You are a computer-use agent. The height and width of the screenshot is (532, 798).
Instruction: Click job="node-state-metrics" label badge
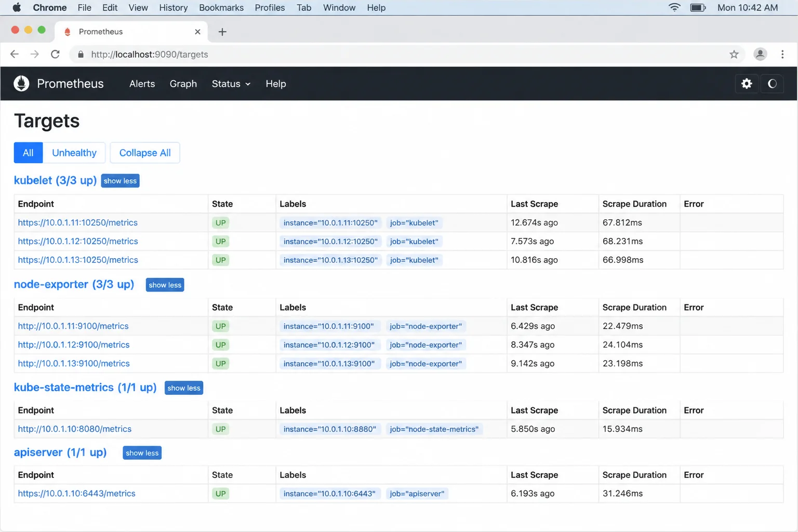click(x=434, y=429)
